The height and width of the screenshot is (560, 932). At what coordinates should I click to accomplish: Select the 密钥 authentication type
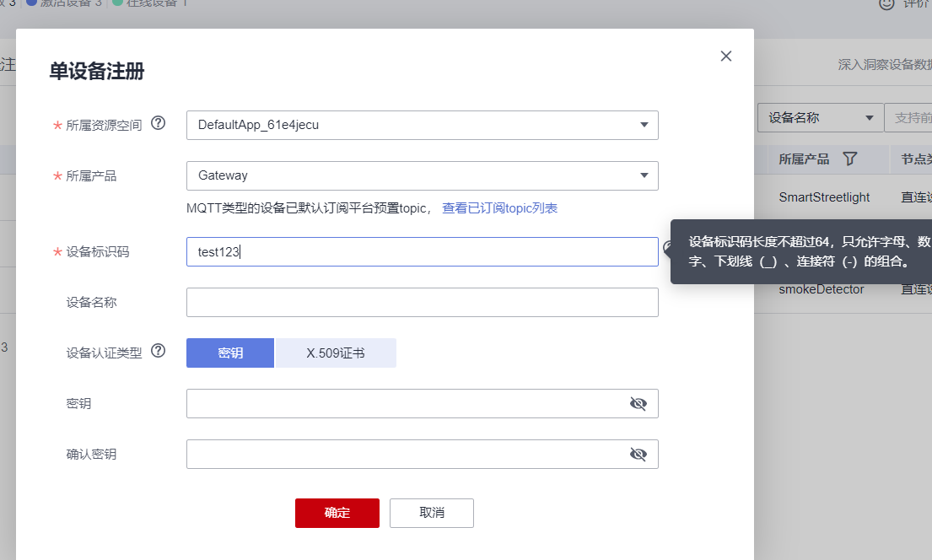230,353
